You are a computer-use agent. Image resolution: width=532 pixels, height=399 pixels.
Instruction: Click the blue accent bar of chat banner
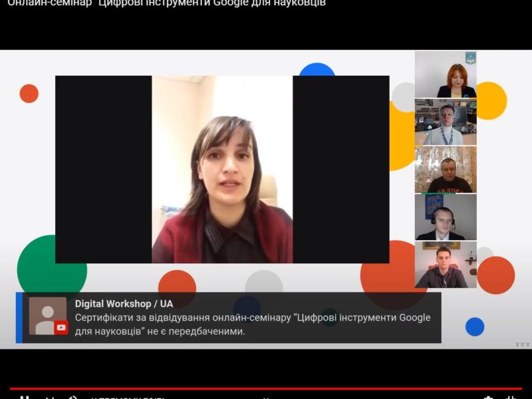pos(19,317)
